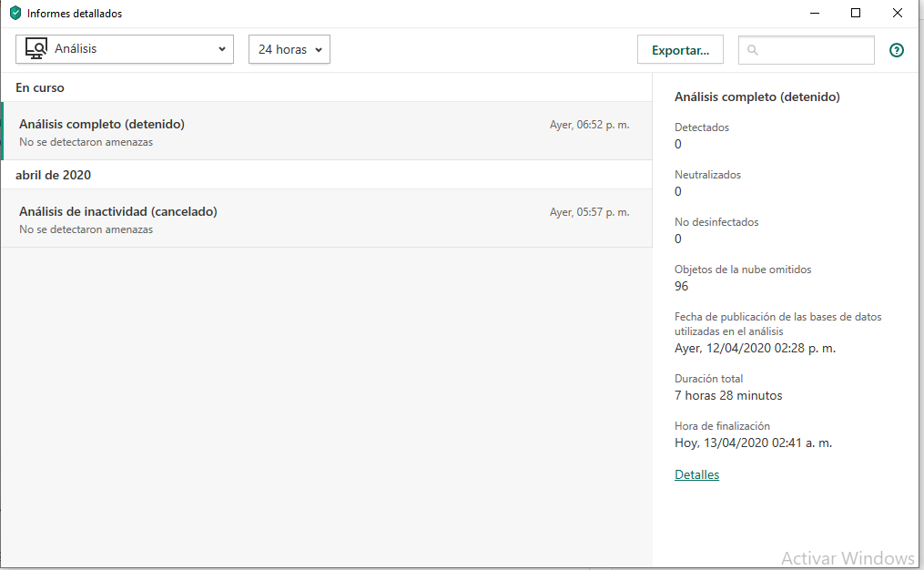Maximize the Informes detallados window
The width and height of the screenshot is (924, 570).
856,13
